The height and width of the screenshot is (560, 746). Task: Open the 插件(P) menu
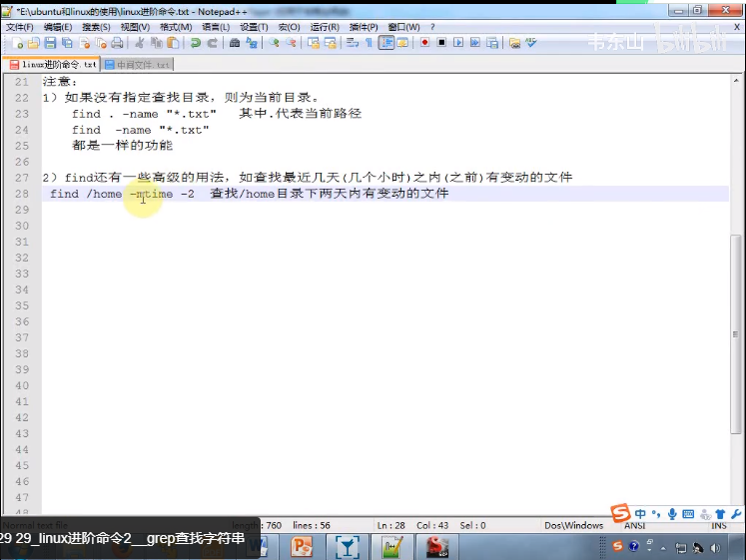pos(364,27)
